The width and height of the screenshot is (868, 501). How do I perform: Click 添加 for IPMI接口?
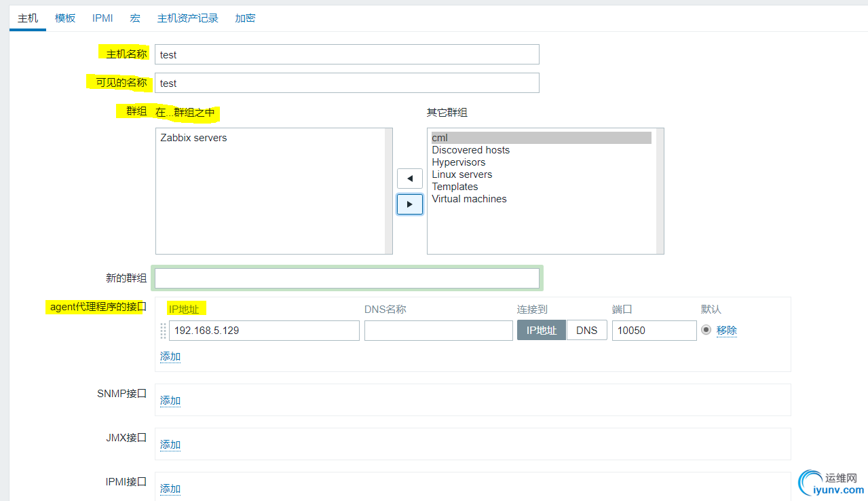pos(170,489)
